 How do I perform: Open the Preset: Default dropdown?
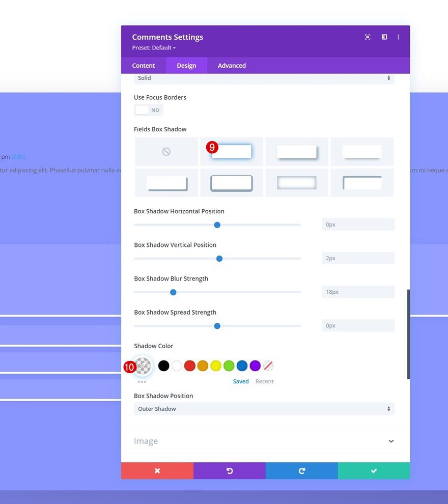154,47
